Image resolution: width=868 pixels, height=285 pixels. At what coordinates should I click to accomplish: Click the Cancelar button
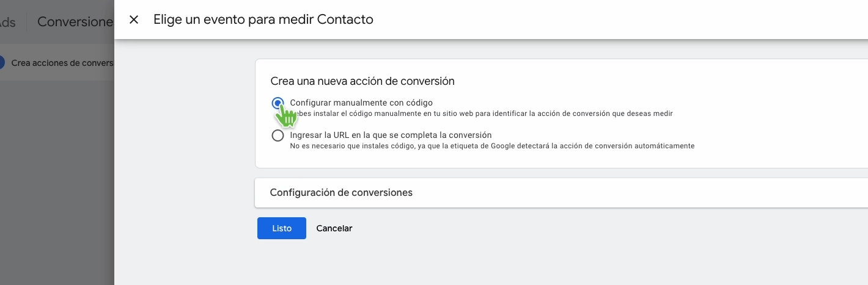click(x=334, y=228)
